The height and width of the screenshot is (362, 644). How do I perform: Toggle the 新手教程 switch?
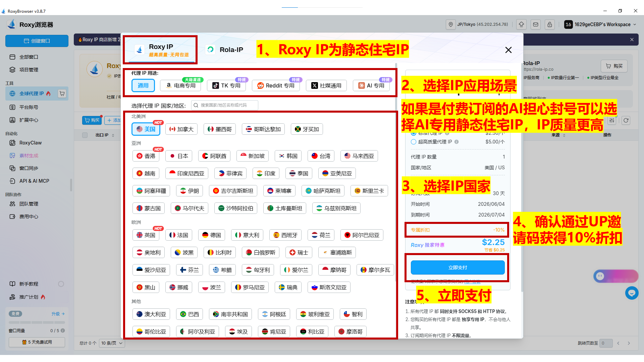click(61, 284)
